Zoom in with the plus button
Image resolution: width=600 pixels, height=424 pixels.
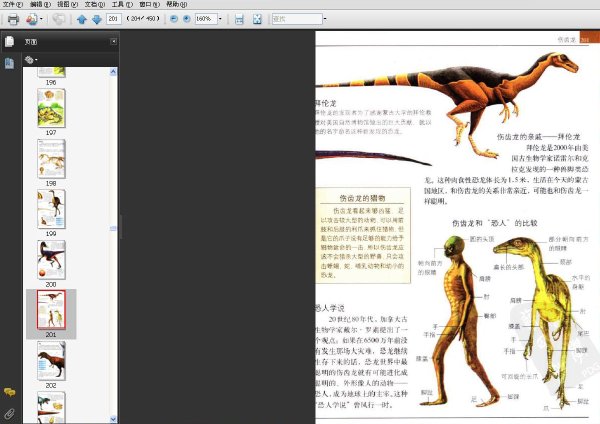point(186,19)
